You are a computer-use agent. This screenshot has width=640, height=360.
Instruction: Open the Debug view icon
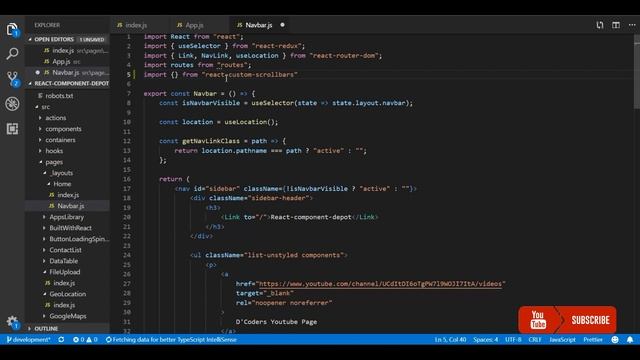(x=12, y=104)
